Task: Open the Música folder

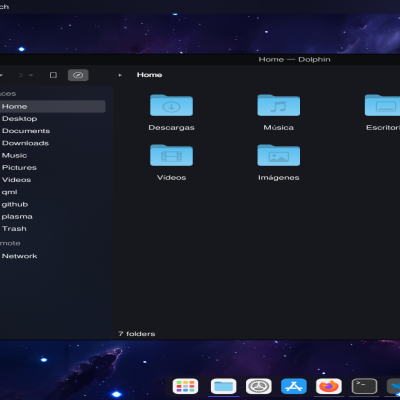Action: pos(279,113)
